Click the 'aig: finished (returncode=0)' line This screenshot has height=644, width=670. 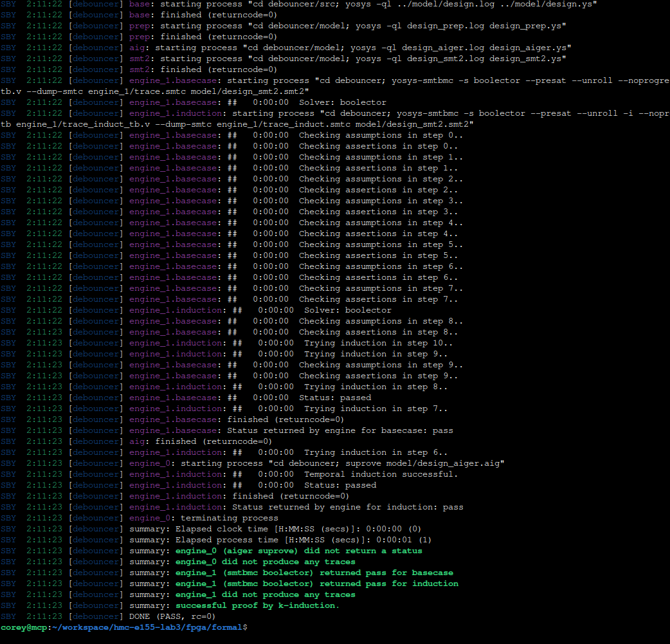click(x=201, y=441)
